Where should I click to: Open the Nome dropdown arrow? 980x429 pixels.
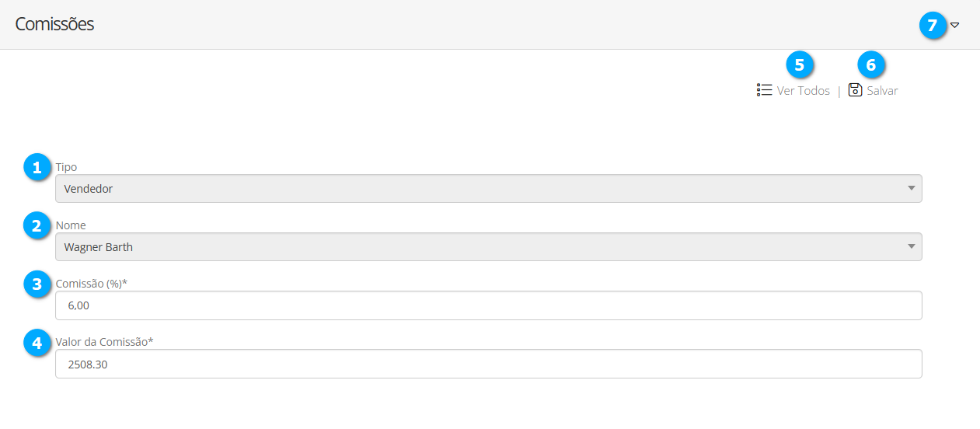click(911, 247)
